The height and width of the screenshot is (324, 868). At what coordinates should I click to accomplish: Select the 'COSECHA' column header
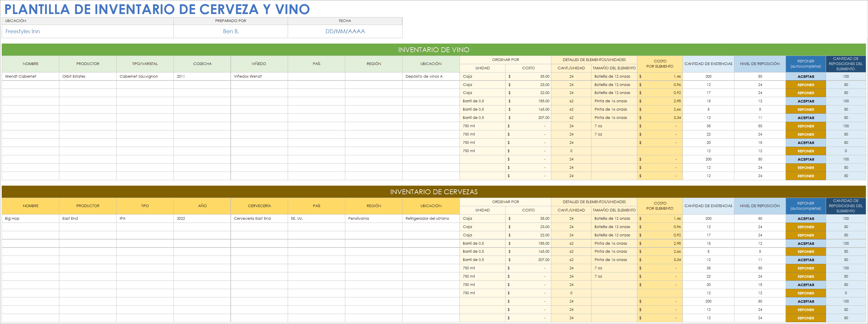[202, 64]
